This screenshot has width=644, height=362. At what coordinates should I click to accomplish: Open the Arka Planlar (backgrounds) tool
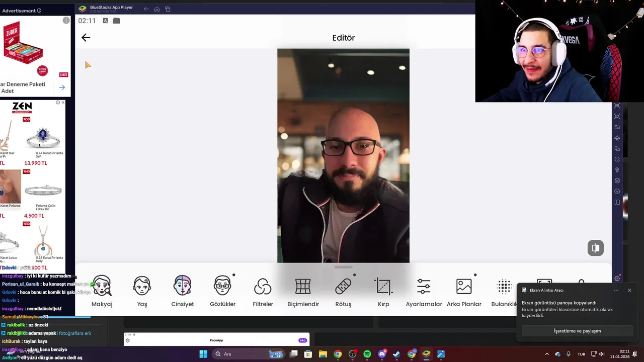click(x=464, y=291)
